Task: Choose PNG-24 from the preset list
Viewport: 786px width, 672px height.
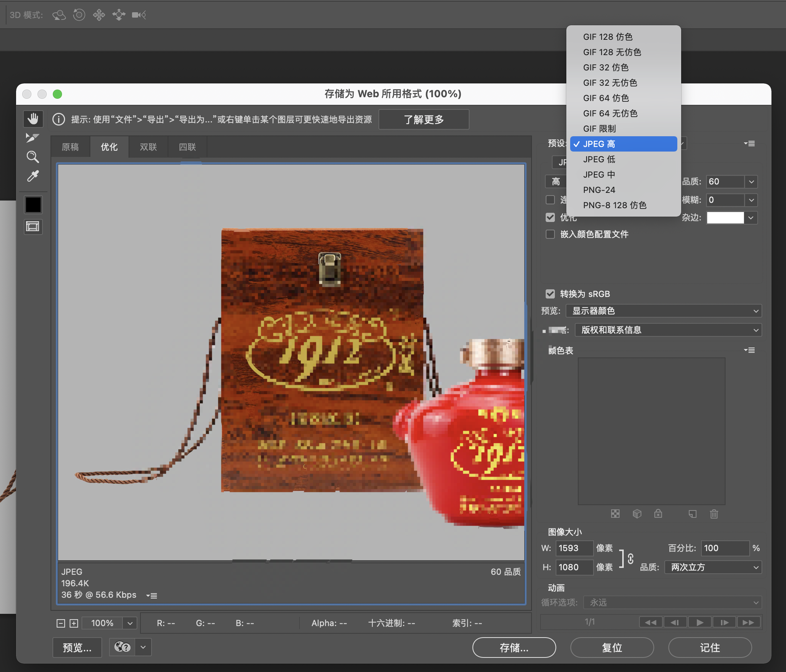Action: tap(599, 190)
